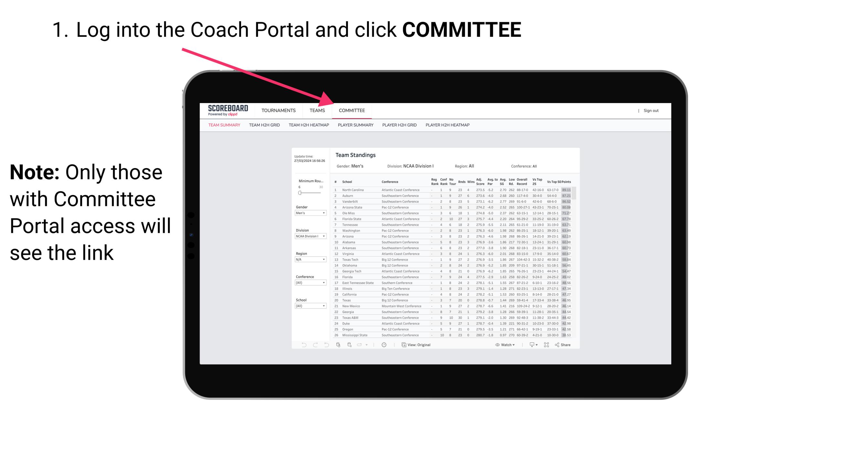Click the download/export icon in toolbar

click(530, 345)
